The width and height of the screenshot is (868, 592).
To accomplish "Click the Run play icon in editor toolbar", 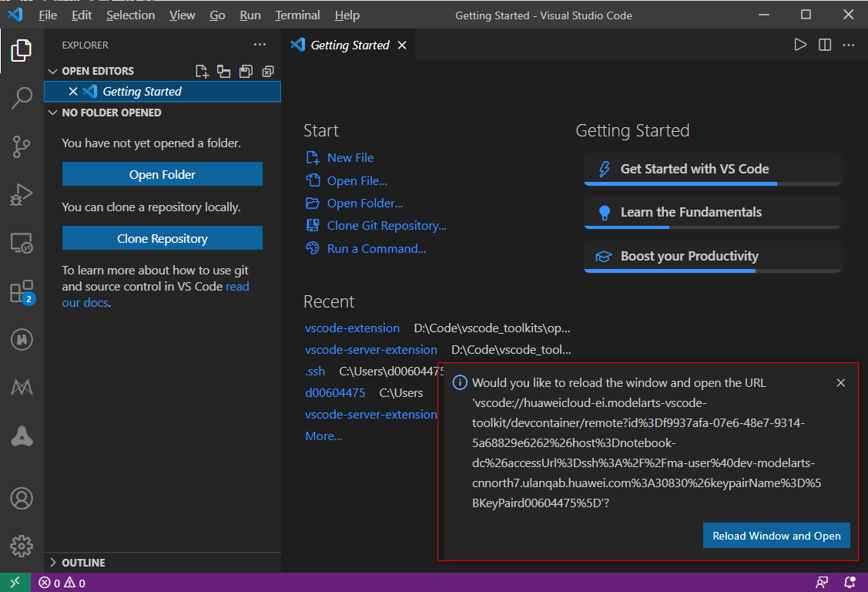I will click(x=800, y=45).
